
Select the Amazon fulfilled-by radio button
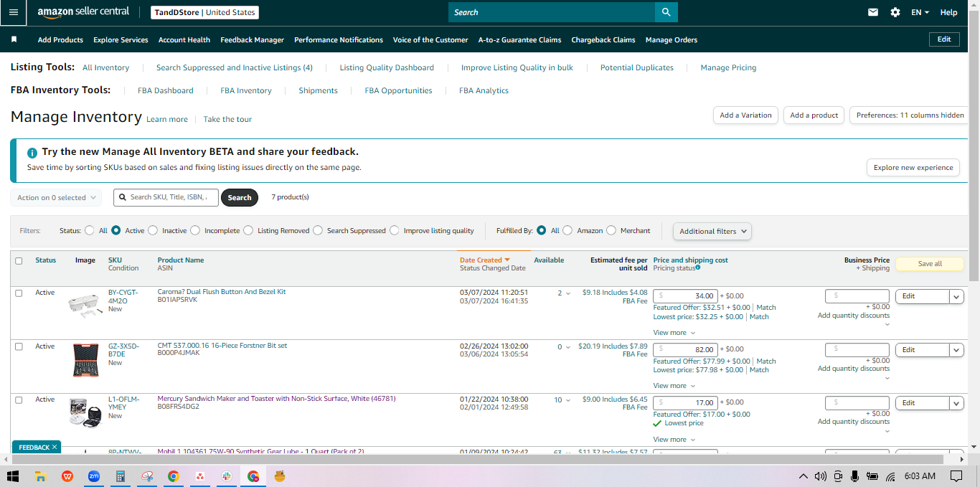click(567, 230)
